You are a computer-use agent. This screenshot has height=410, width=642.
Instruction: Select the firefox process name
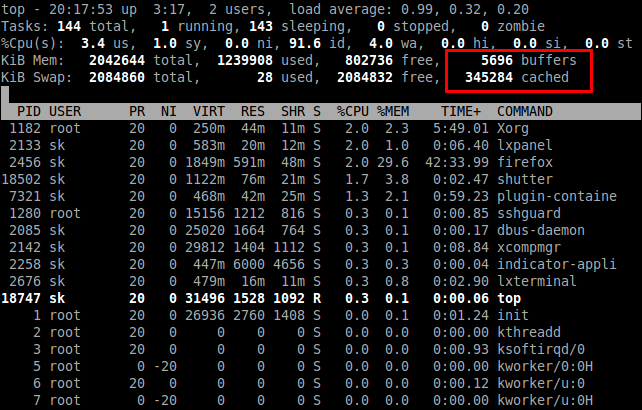(x=525, y=162)
